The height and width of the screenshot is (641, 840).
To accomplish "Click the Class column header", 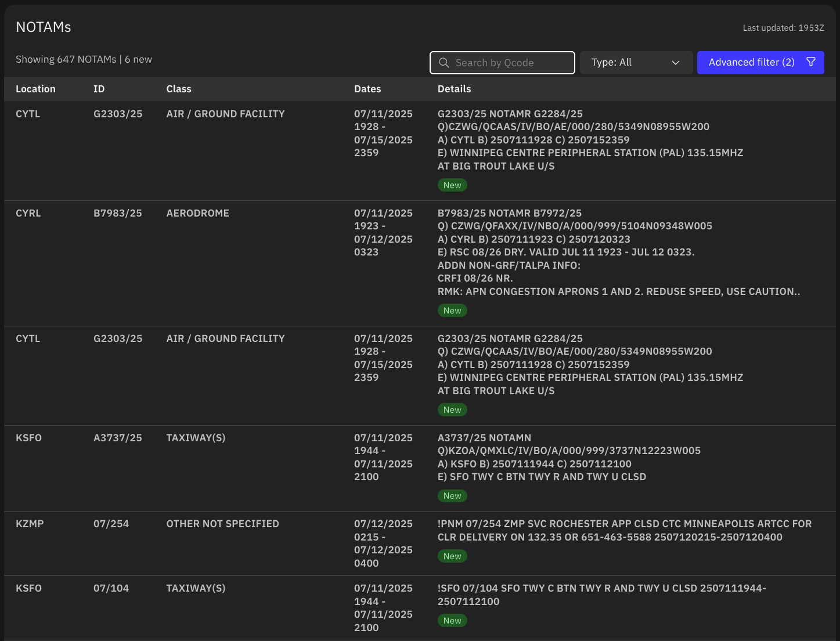I will [x=179, y=89].
